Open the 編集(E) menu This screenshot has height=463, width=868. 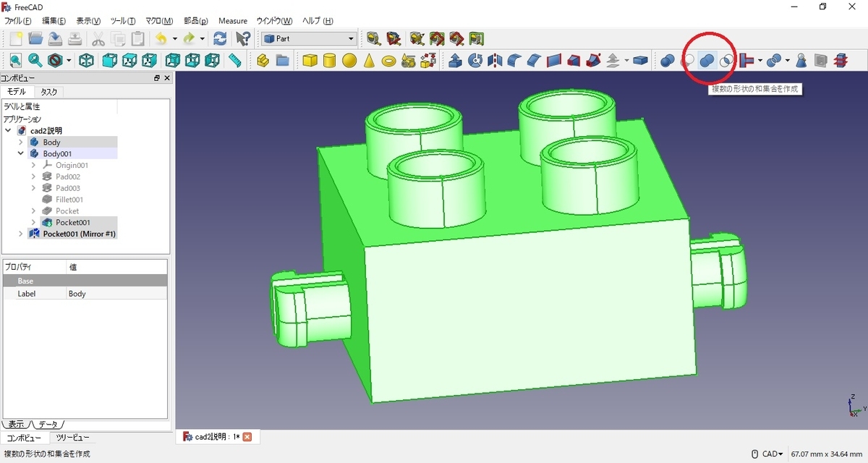pyautogui.click(x=54, y=21)
